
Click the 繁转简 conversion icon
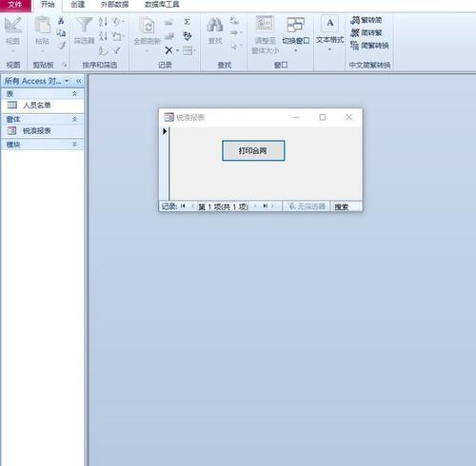367,20
